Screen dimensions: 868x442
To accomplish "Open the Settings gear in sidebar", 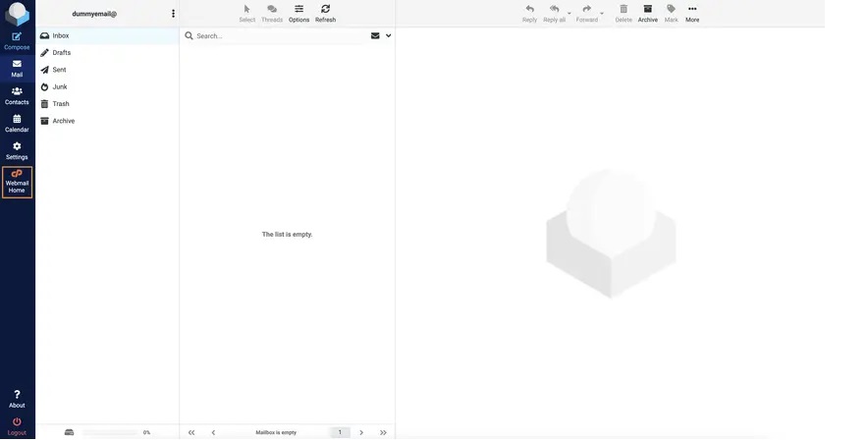I will coord(17,149).
